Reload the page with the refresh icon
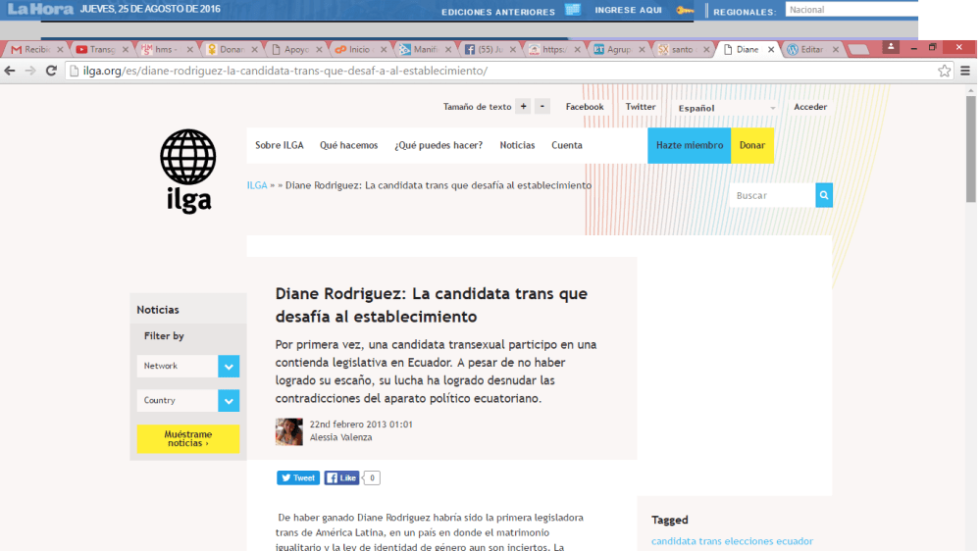 coord(51,71)
